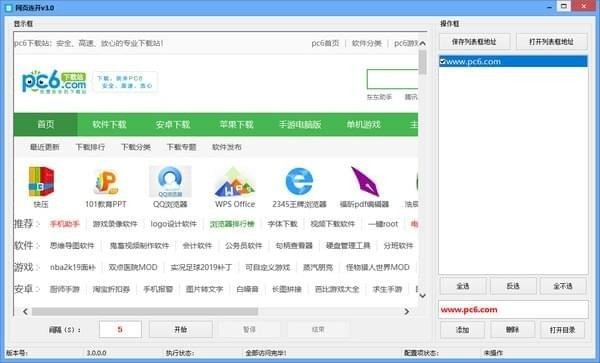The height and width of the screenshot is (363, 600).
Task: Open the 最近更新 sub-menu item
Action: coord(44,147)
